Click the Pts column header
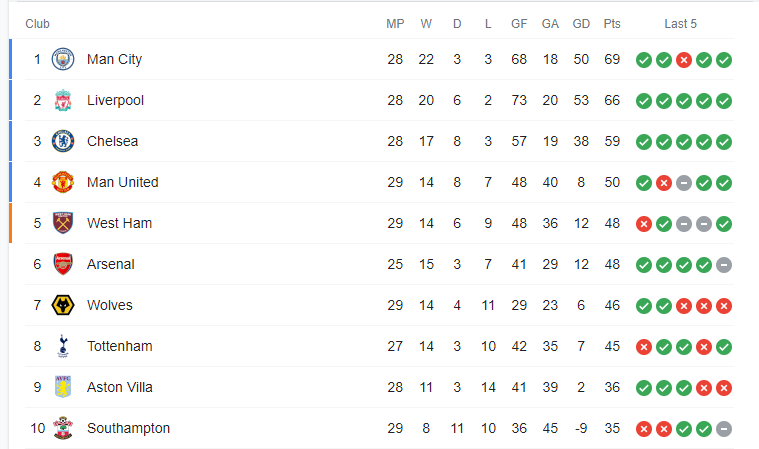This screenshot has height=449, width=759. click(612, 24)
